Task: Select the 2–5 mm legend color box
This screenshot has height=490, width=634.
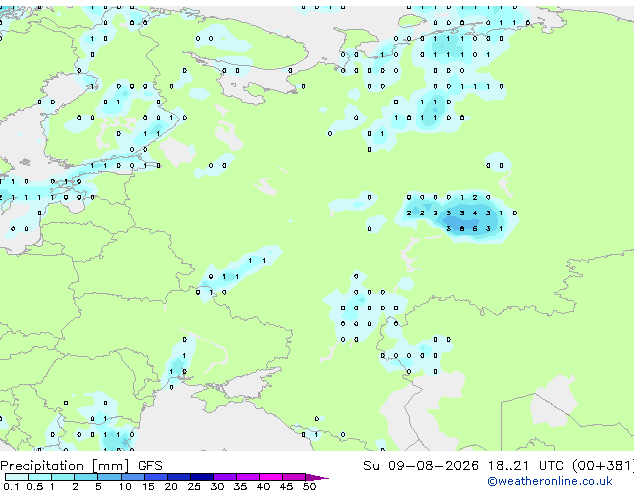Action: tap(86, 477)
